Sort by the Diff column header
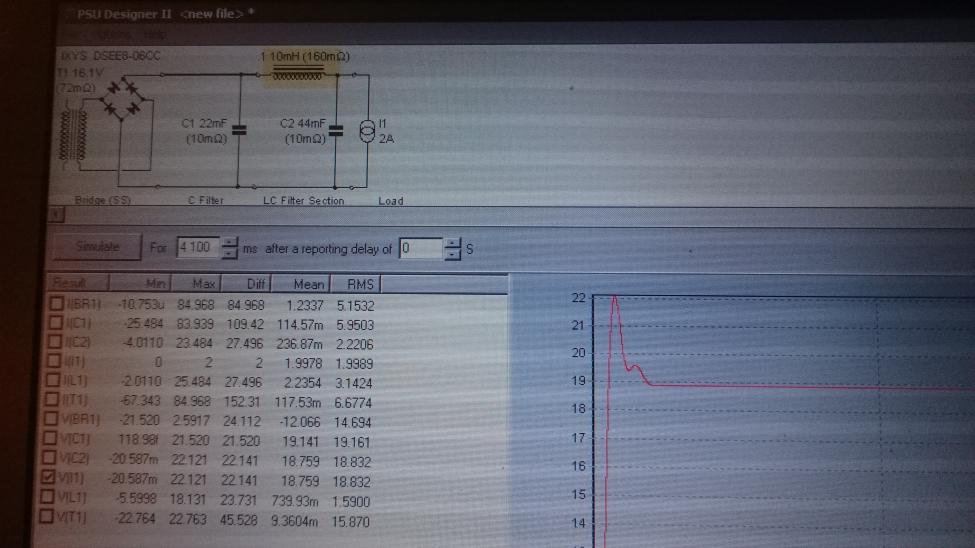This screenshot has width=975, height=548. pos(246,284)
